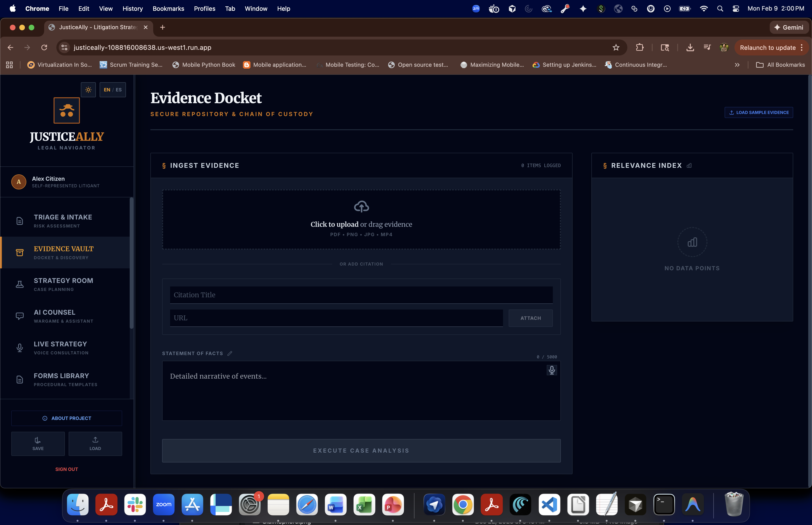Click the pencil icon beside Statement of Facts
The height and width of the screenshot is (525, 812).
pyautogui.click(x=230, y=353)
